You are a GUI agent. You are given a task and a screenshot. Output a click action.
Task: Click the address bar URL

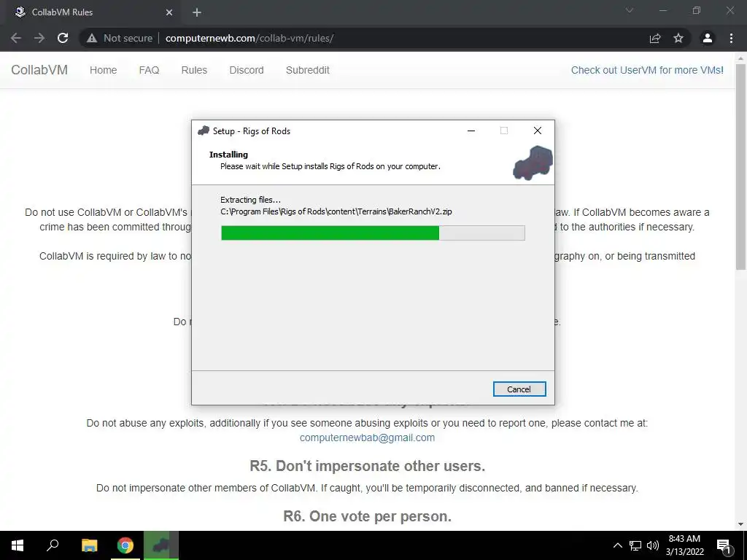pos(249,38)
